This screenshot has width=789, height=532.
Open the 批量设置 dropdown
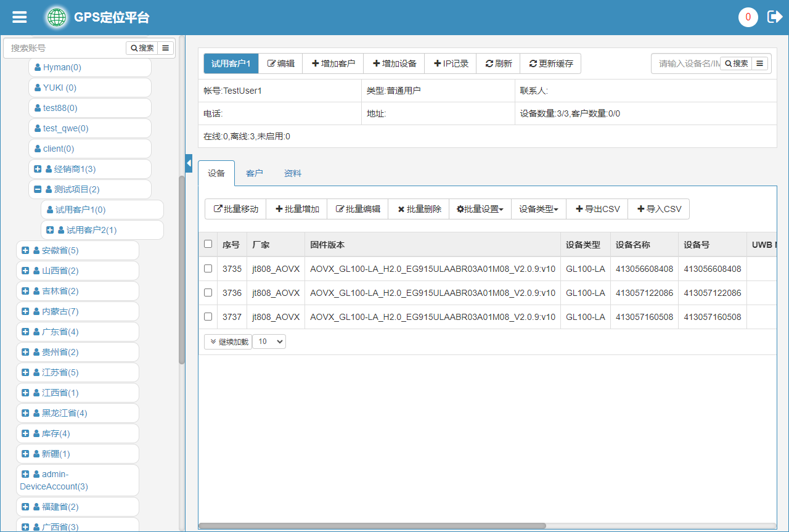(480, 209)
